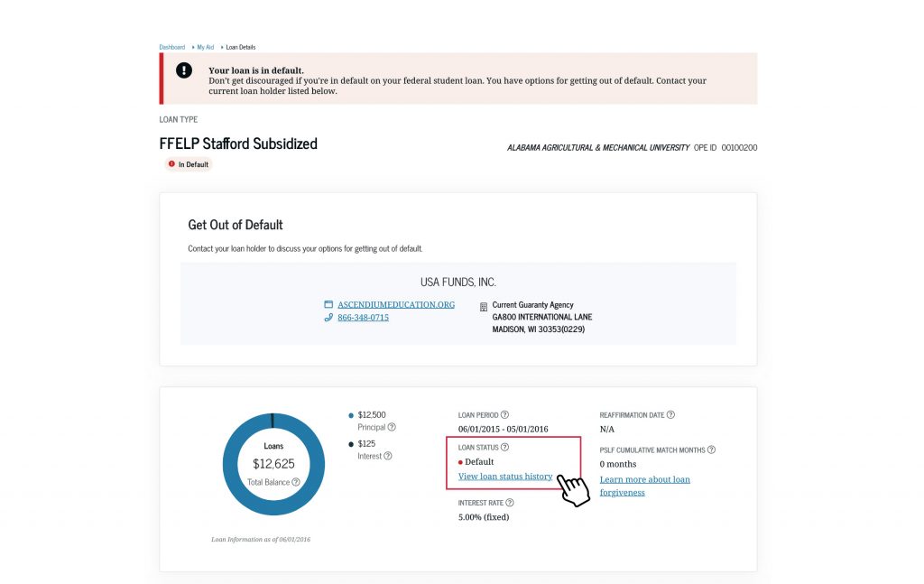Viewport: 924px width, 584px height.
Task: Open the Interest Rate help tooltip
Action: pos(509,501)
